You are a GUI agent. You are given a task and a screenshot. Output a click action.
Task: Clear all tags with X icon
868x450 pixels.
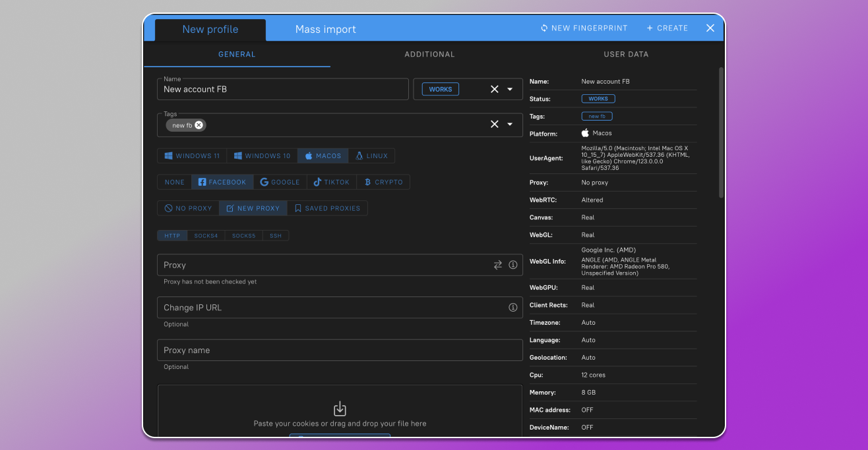(x=494, y=125)
